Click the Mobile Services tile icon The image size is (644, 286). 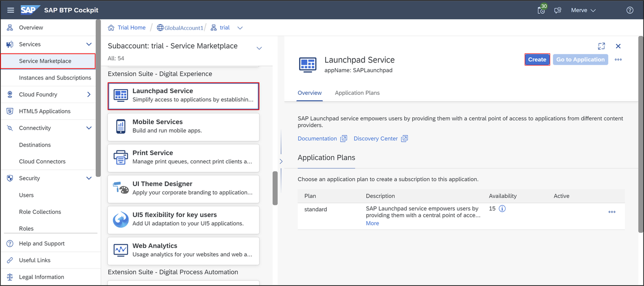[x=121, y=126]
